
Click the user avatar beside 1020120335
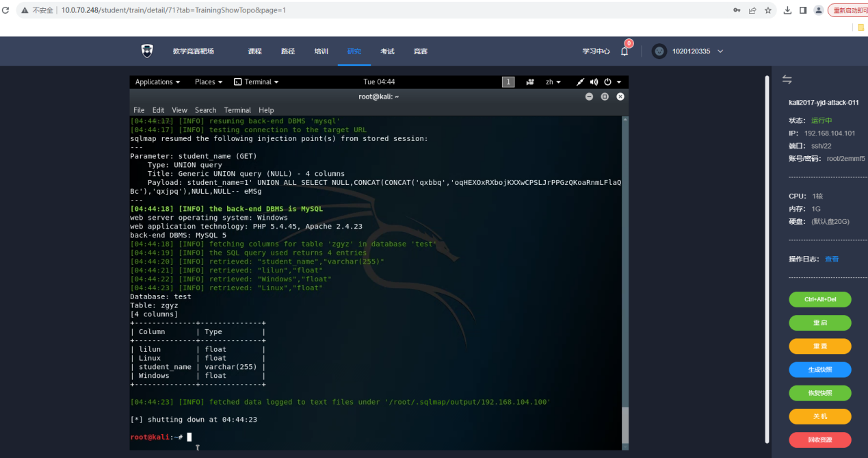tap(659, 51)
